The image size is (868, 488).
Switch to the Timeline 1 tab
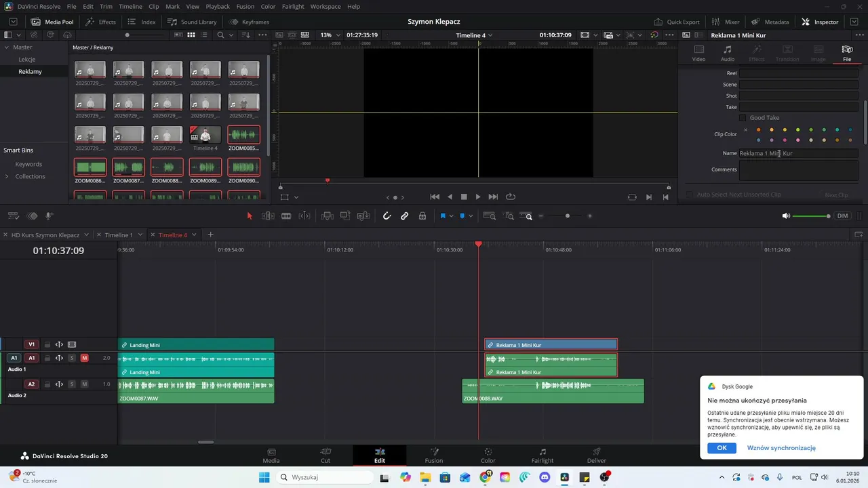tap(119, 235)
